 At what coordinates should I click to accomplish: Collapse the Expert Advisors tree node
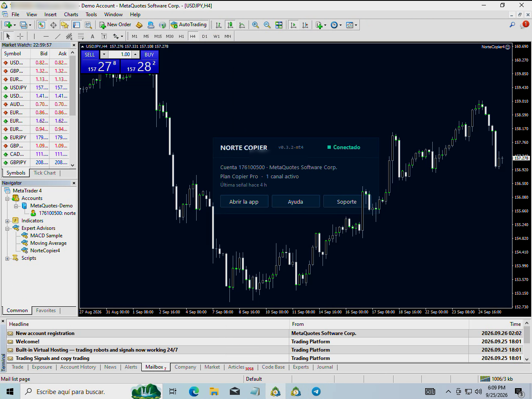pos(7,228)
